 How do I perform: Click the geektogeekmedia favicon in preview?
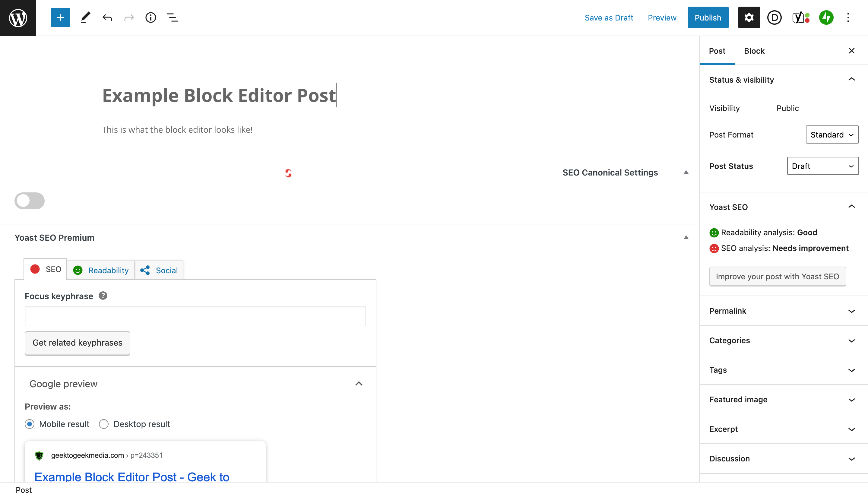tap(39, 455)
